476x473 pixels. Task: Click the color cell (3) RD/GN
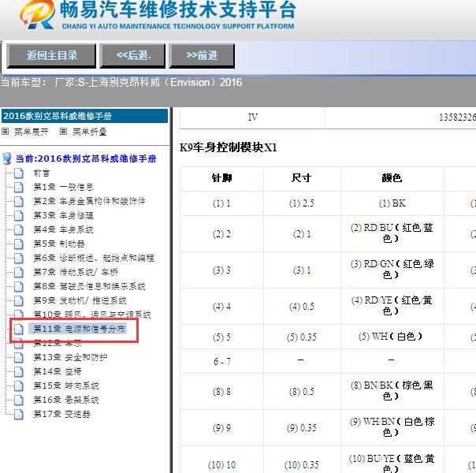(x=392, y=270)
